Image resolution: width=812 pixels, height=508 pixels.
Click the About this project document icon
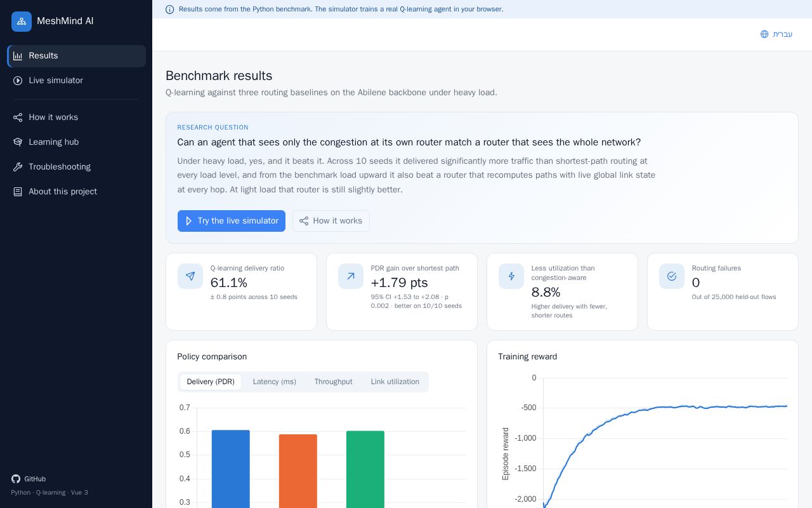point(18,192)
